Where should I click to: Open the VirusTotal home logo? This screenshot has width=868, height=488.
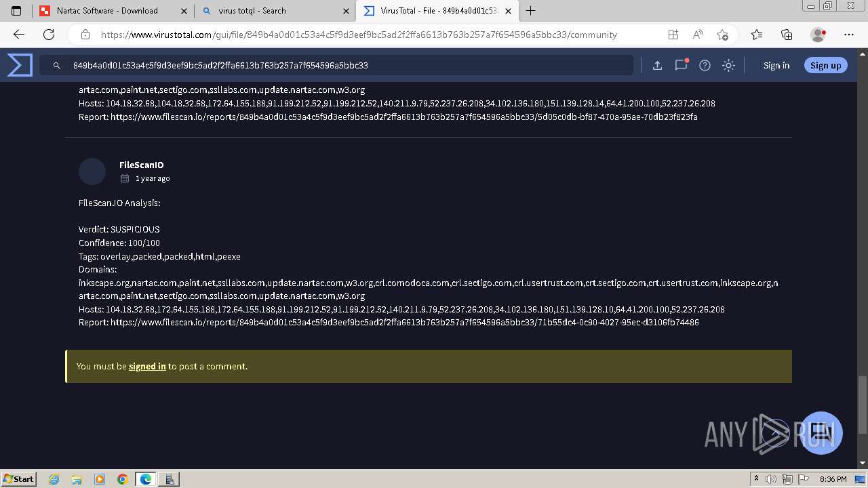click(20, 65)
